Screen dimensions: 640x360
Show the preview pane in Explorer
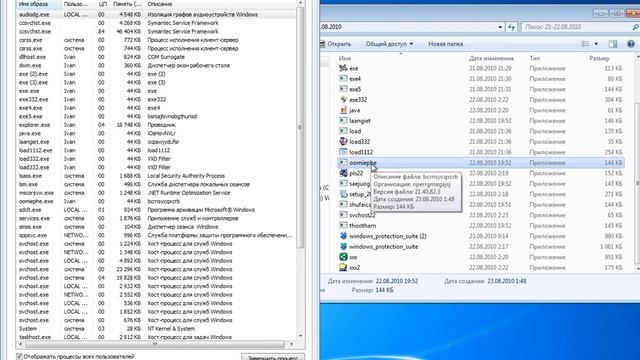[613, 44]
